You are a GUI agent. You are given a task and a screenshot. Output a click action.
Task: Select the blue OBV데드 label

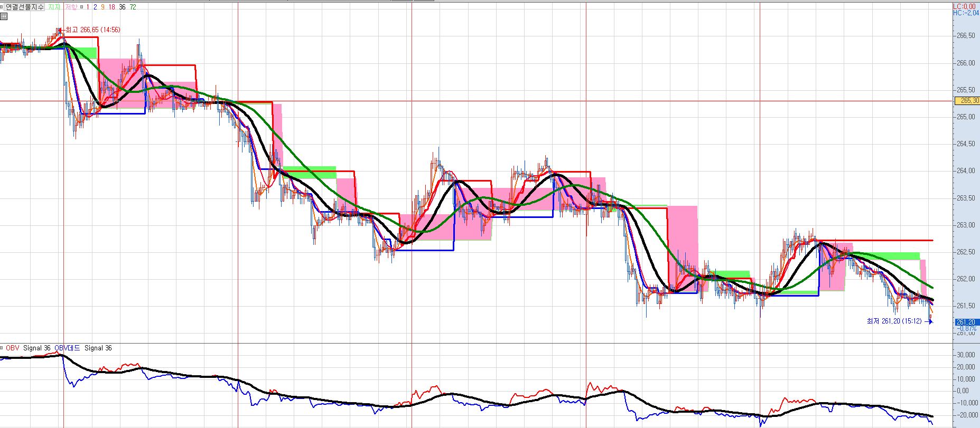tap(67, 348)
